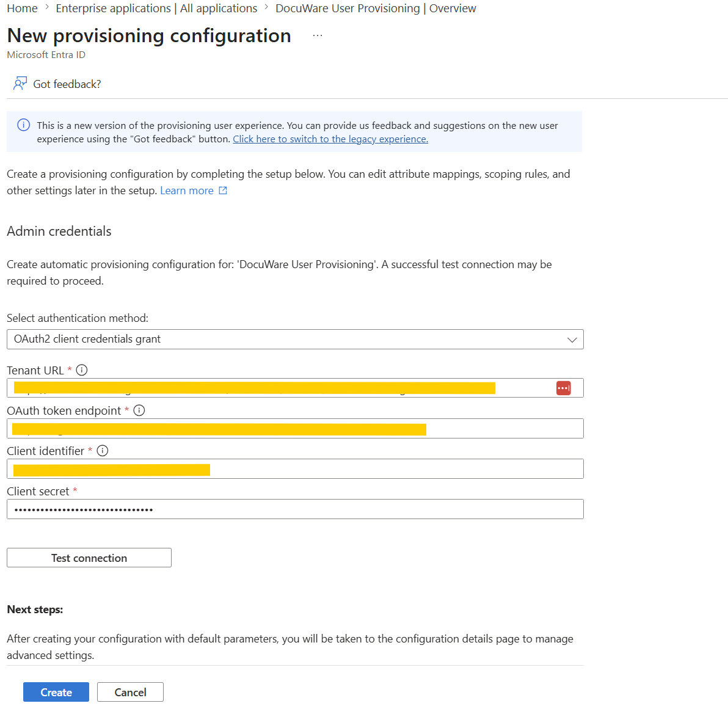Switch to the legacy experience link
728x706 pixels.
point(330,139)
